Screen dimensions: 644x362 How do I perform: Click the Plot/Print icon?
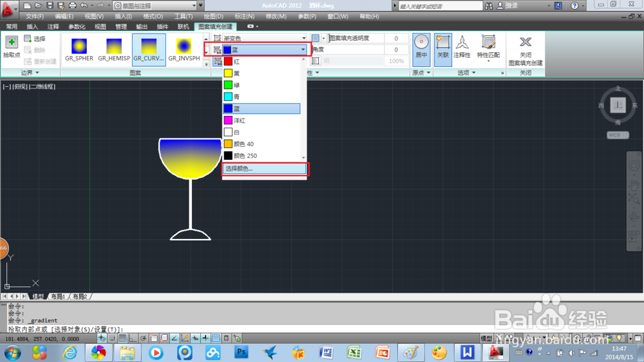click(x=72, y=6)
